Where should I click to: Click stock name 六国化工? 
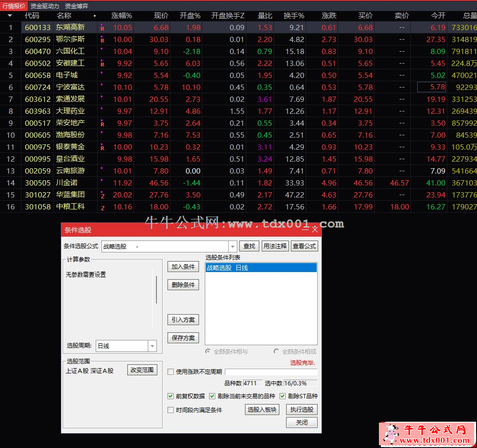tap(70, 51)
